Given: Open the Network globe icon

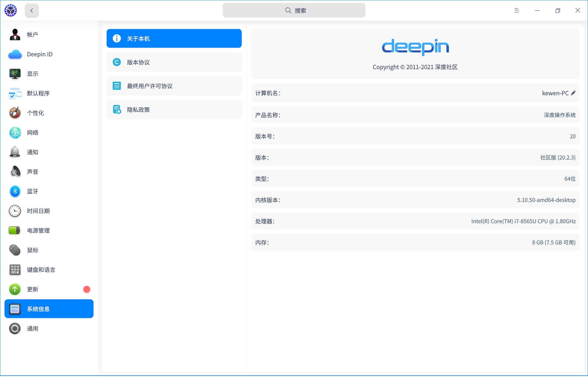Looking at the screenshot, I should click(x=15, y=133).
